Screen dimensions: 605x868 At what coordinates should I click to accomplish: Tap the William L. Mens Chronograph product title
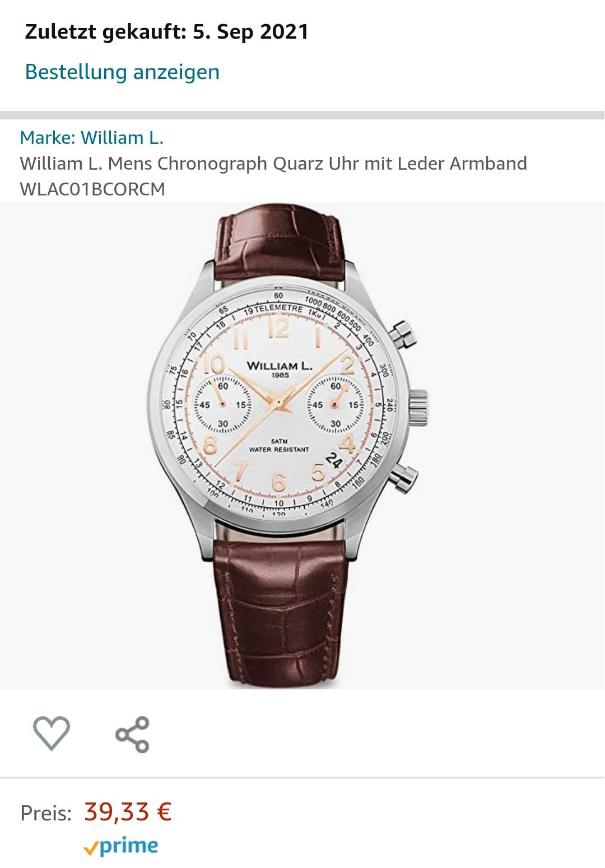273,164
